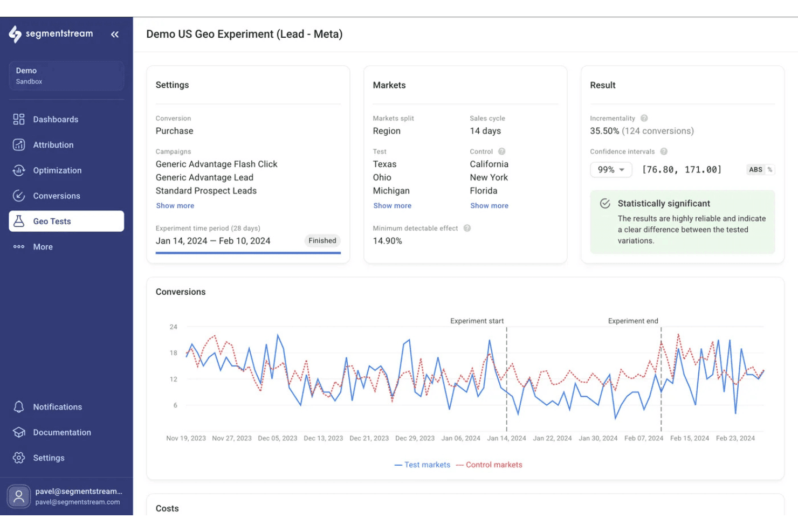Click the Notifications bell icon
Viewport: 798px width, 532px height.
click(x=19, y=407)
